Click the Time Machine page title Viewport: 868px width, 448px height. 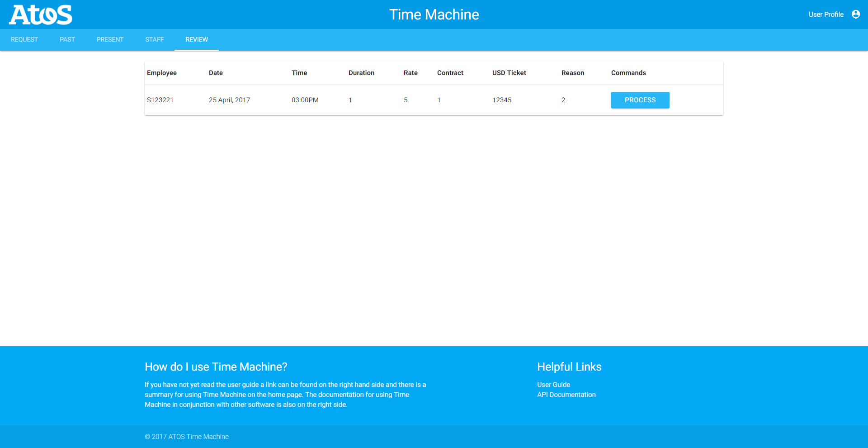pyautogui.click(x=434, y=14)
